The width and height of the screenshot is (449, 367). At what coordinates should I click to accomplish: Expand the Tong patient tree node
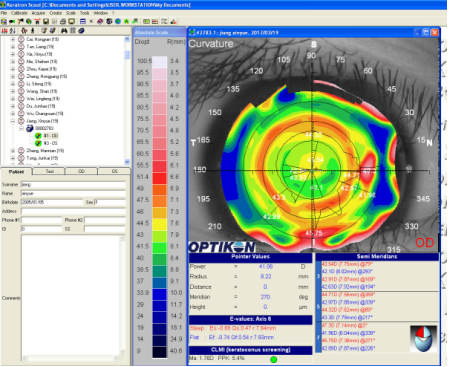pos(13,158)
